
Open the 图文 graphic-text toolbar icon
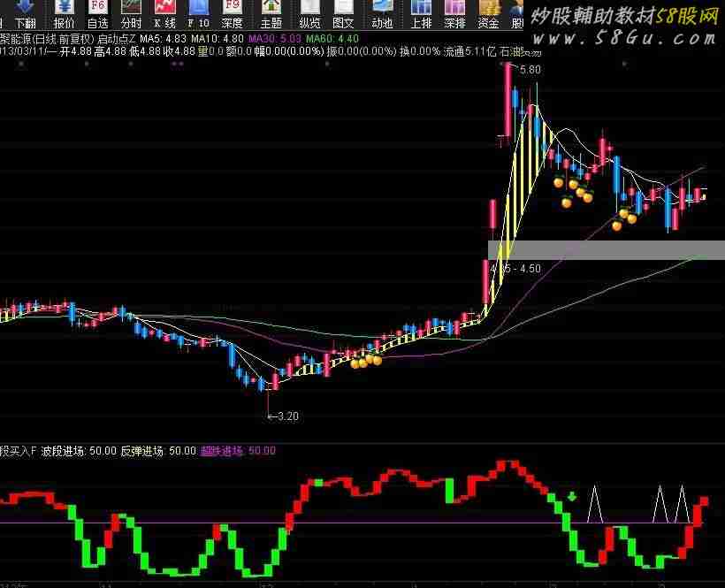(x=343, y=14)
